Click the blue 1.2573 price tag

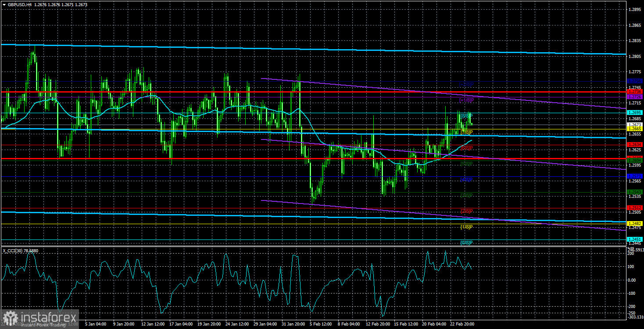click(x=635, y=176)
